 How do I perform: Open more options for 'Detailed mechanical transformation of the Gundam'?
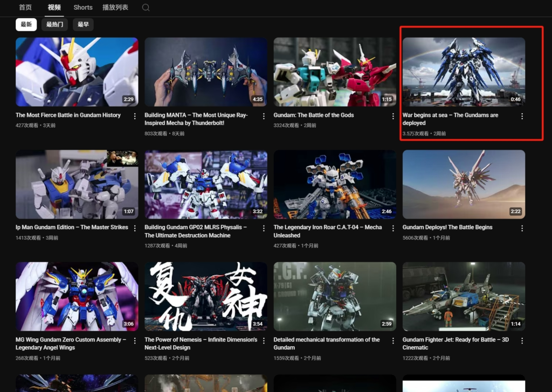pos(393,341)
